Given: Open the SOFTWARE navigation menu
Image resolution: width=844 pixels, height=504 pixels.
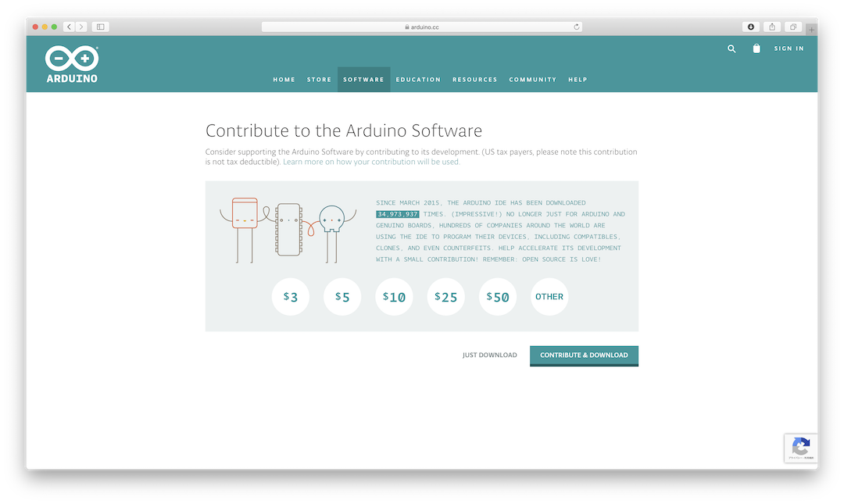Looking at the screenshot, I should tap(363, 80).
